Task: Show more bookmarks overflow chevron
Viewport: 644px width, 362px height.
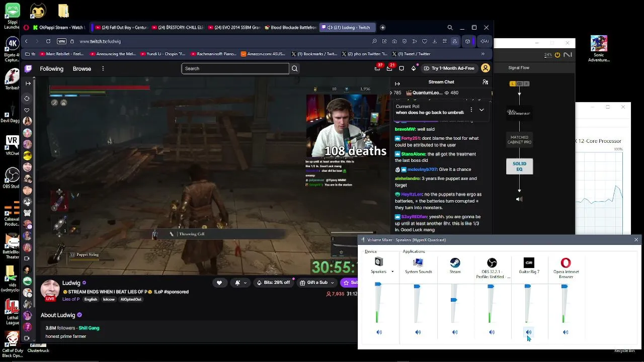Action: tap(483, 54)
